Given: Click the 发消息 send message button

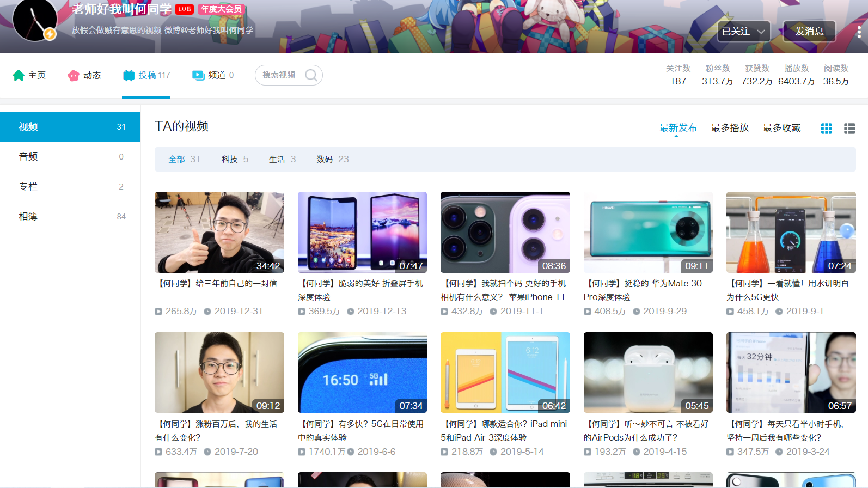Looking at the screenshot, I should 809,32.
